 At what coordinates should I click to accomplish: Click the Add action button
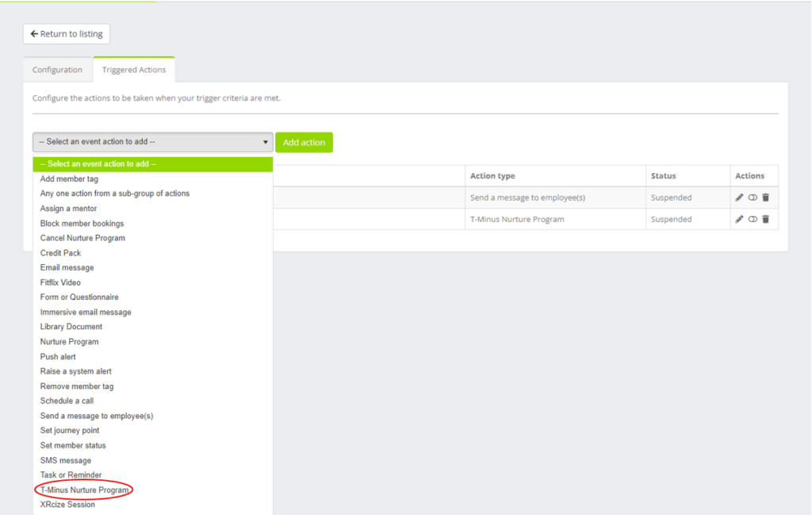click(304, 142)
